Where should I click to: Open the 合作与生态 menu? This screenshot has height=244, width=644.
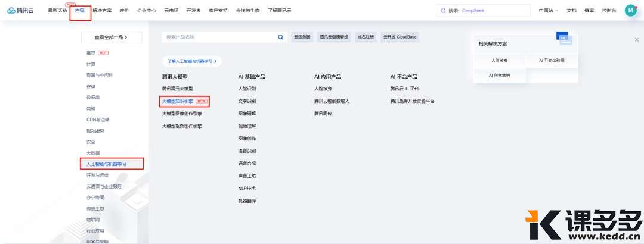coord(247,11)
